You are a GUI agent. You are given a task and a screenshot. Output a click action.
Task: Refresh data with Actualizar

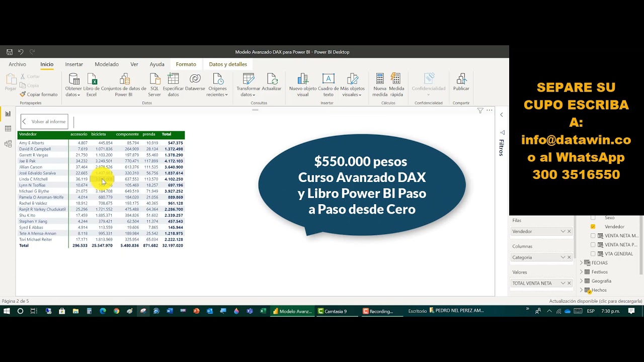coord(272,82)
